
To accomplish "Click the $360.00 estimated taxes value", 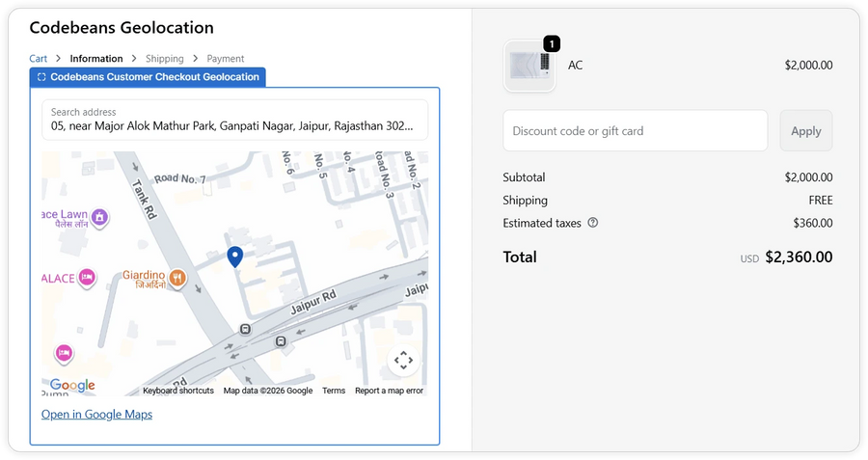I will (813, 223).
